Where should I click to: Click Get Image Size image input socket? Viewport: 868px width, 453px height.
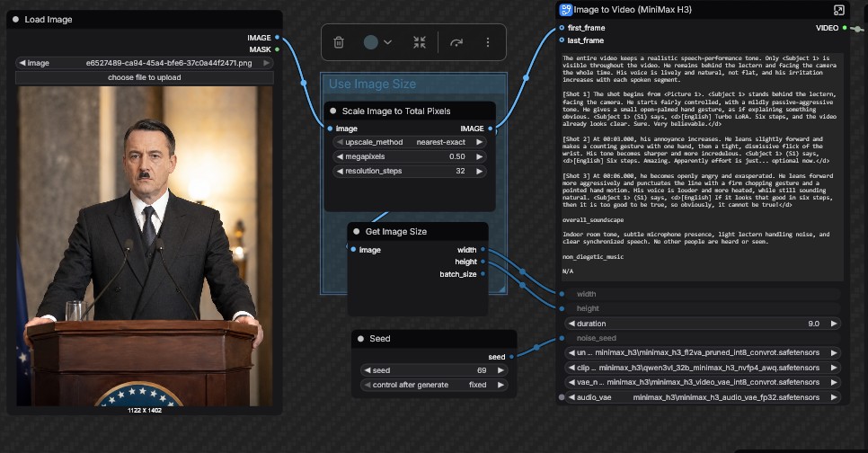[353, 250]
